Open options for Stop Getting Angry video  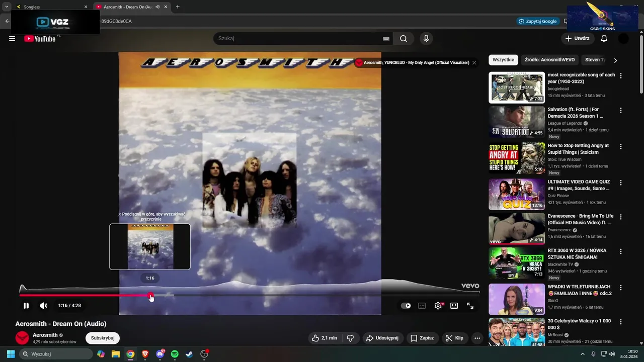621,146
